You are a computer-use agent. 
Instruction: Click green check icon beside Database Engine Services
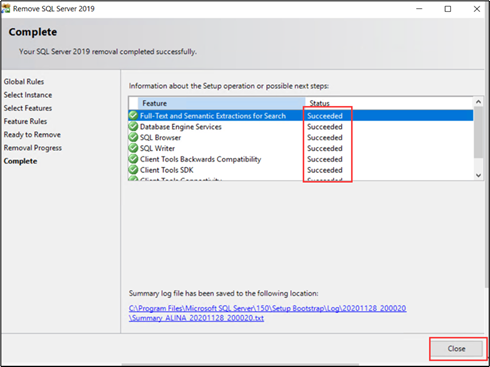133,126
